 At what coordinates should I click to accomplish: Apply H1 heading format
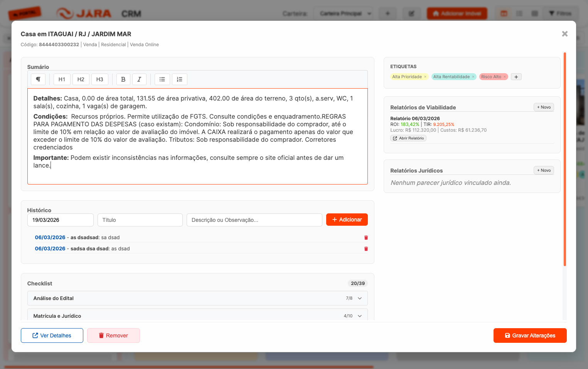pyautogui.click(x=62, y=79)
